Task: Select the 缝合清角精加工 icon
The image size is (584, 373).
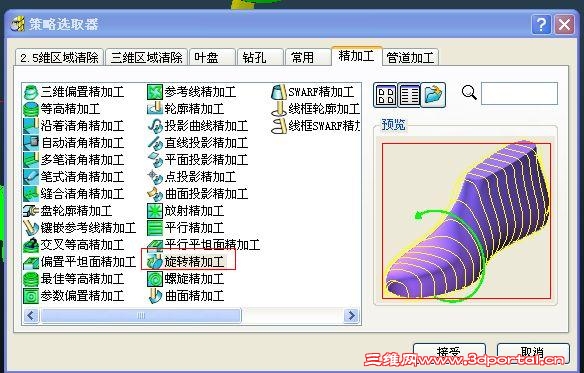Action: (x=31, y=194)
